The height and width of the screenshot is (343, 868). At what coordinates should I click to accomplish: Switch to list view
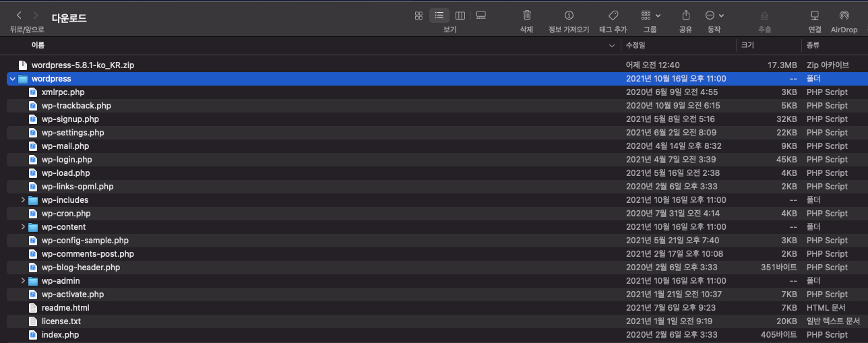click(439, 15)
